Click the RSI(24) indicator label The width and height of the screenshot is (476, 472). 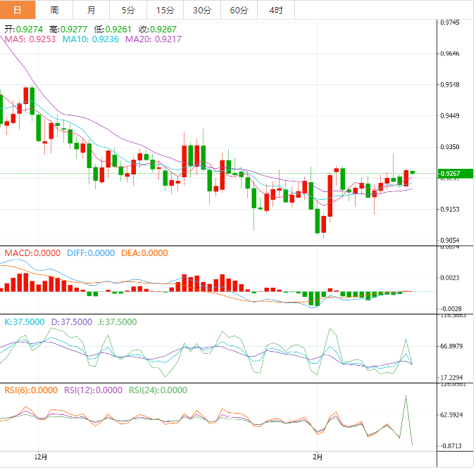[x=158, y=390]
